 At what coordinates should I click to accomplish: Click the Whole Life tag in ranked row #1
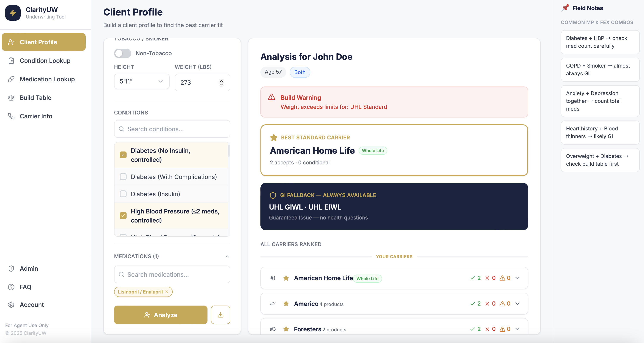pyautogui.click(x=367, y=278)
